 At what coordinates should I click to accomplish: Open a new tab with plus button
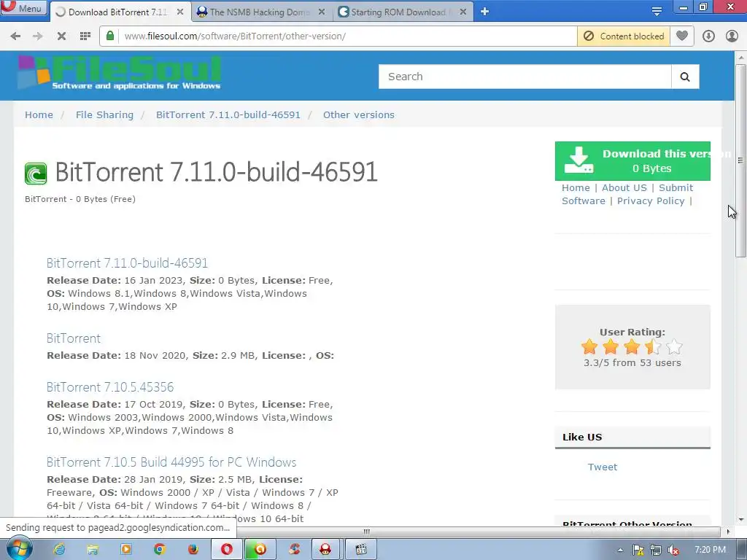click(x=484, y=12)
